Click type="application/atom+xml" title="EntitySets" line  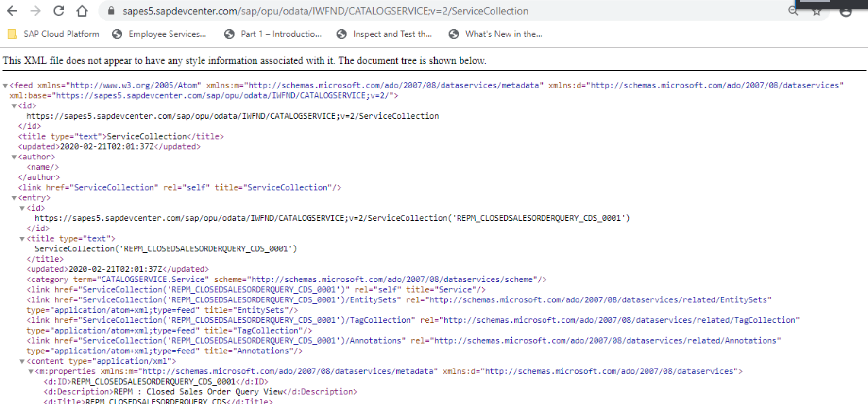[162, 310]
